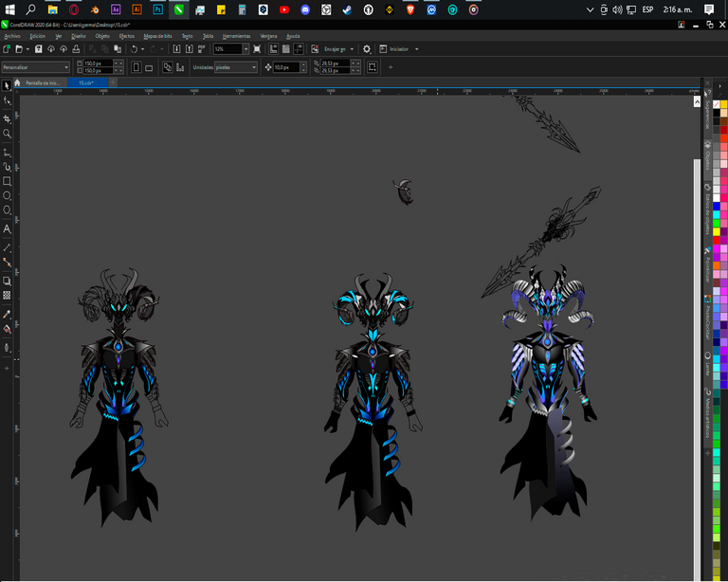Image resolution: width=728 pixels, height=582 pixels.
Task: Select the Ellipse tool
Action: tap(7, 196)
